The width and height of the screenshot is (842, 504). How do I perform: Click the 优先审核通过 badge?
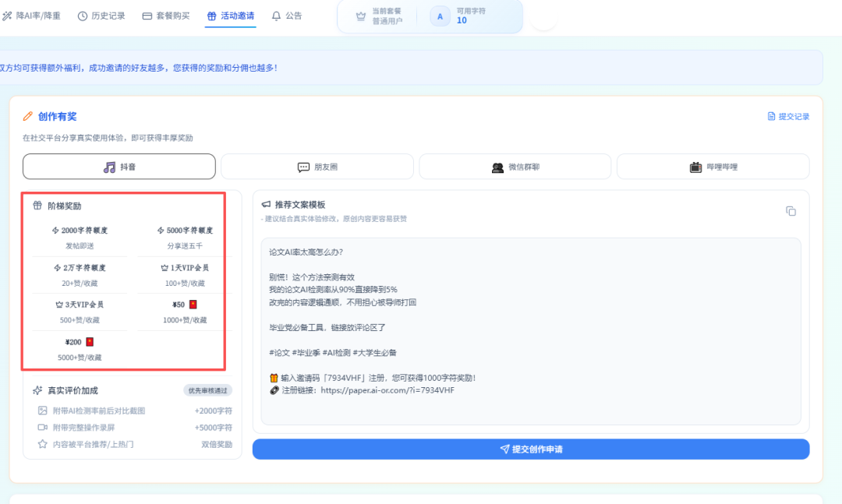click(x=208, y=391)
